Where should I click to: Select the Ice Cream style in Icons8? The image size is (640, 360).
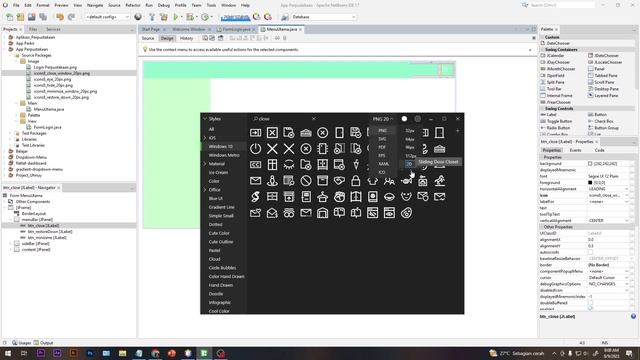(x=218, y=172)
